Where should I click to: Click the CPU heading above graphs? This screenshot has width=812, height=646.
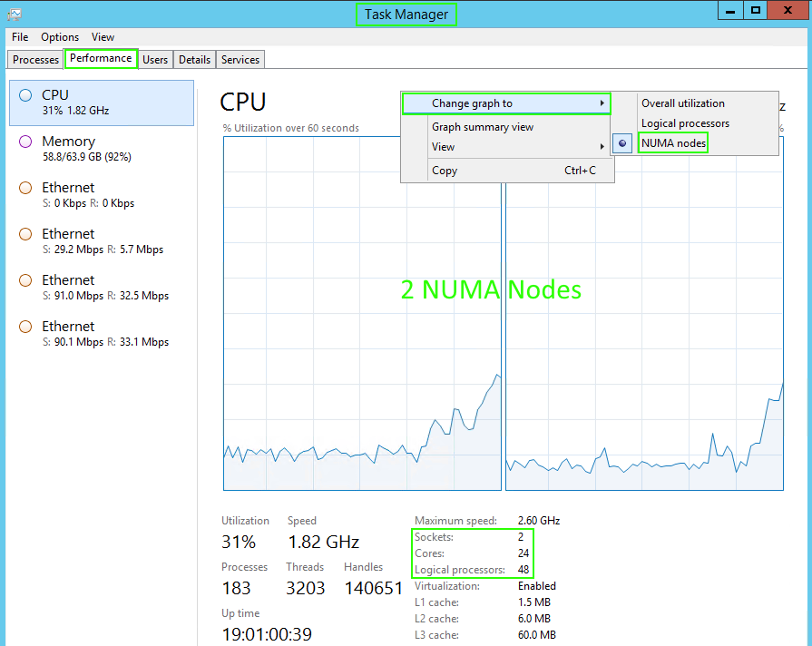(243, 102)
